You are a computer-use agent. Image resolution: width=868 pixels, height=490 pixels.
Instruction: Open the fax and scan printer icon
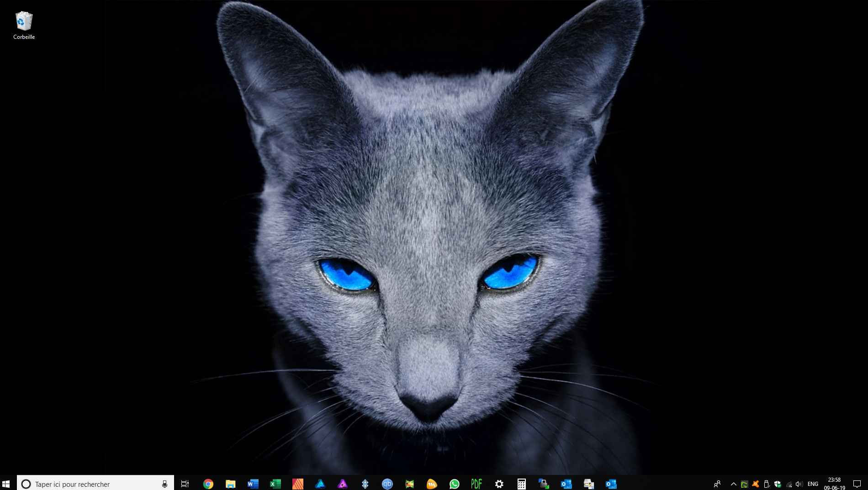(x=589, y=484)
